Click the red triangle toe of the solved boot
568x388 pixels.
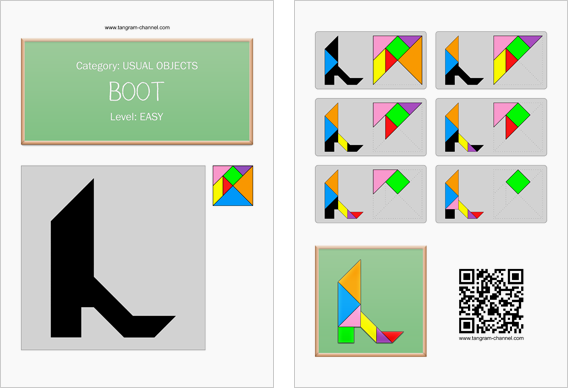[x=394, y=335]
